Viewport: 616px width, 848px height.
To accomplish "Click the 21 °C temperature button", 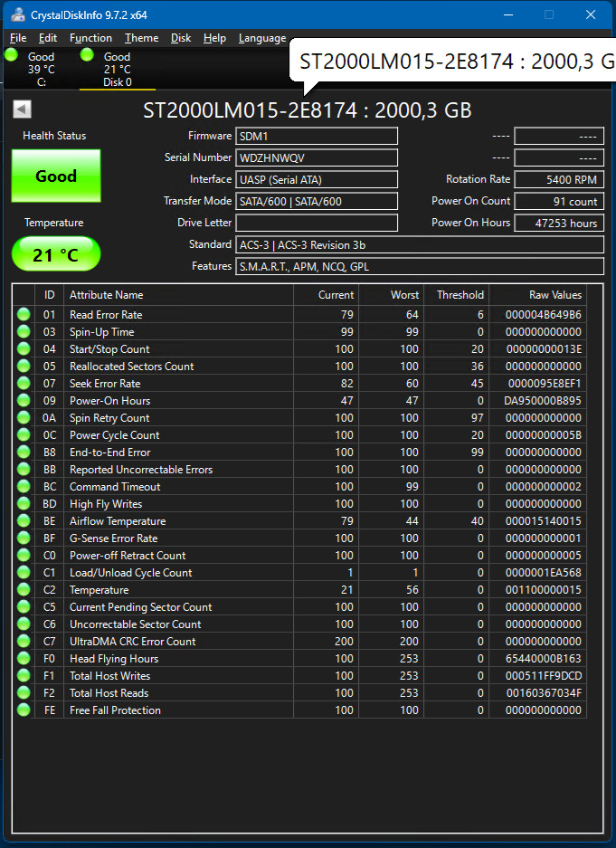I will (56, 254).
